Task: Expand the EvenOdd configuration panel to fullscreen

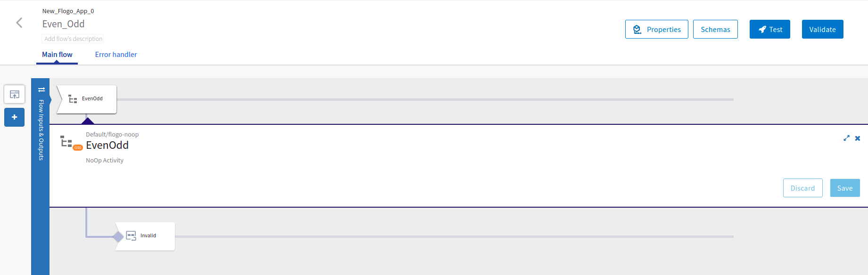Action: click(846, 138)
